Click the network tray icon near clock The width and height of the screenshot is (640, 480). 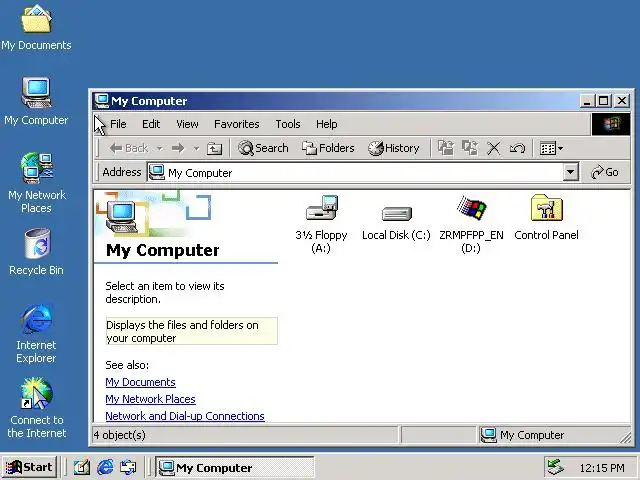(556, 467)
